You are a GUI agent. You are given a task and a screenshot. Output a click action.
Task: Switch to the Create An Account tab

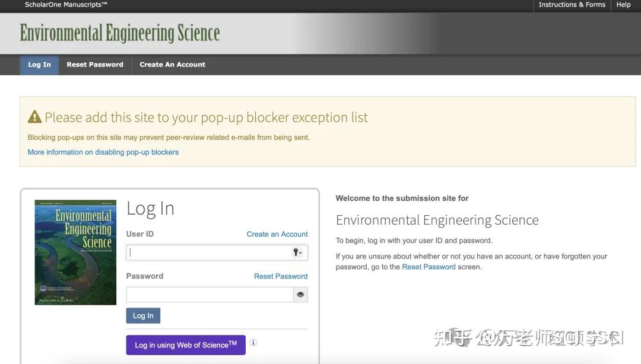point(172,65)
